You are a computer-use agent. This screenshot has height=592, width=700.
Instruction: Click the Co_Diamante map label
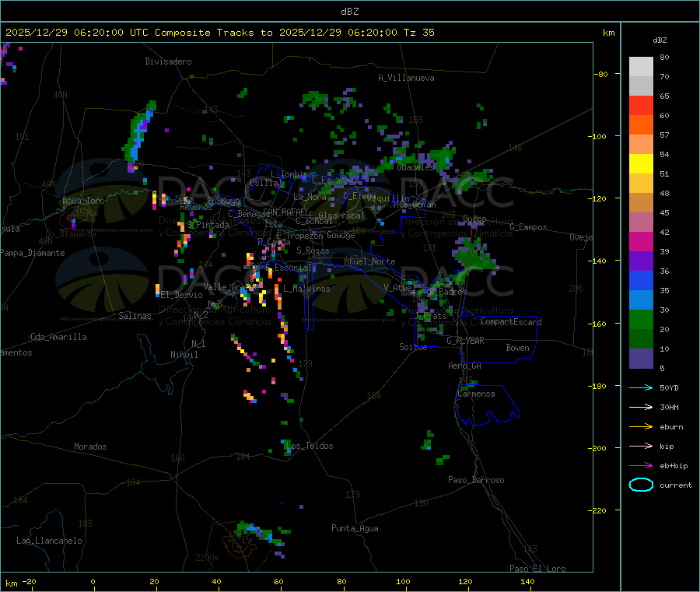click(71, 234)
